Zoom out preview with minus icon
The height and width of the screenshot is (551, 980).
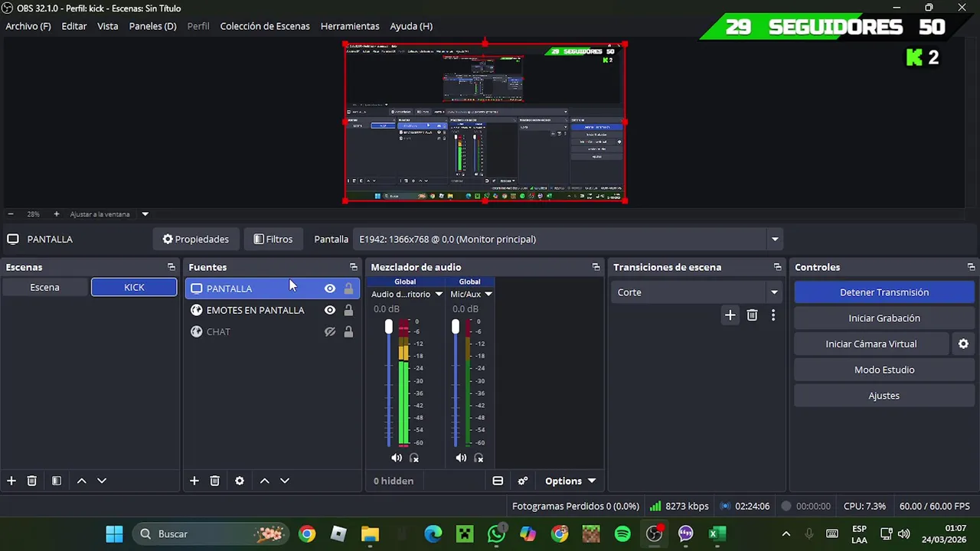pos(11,214)
